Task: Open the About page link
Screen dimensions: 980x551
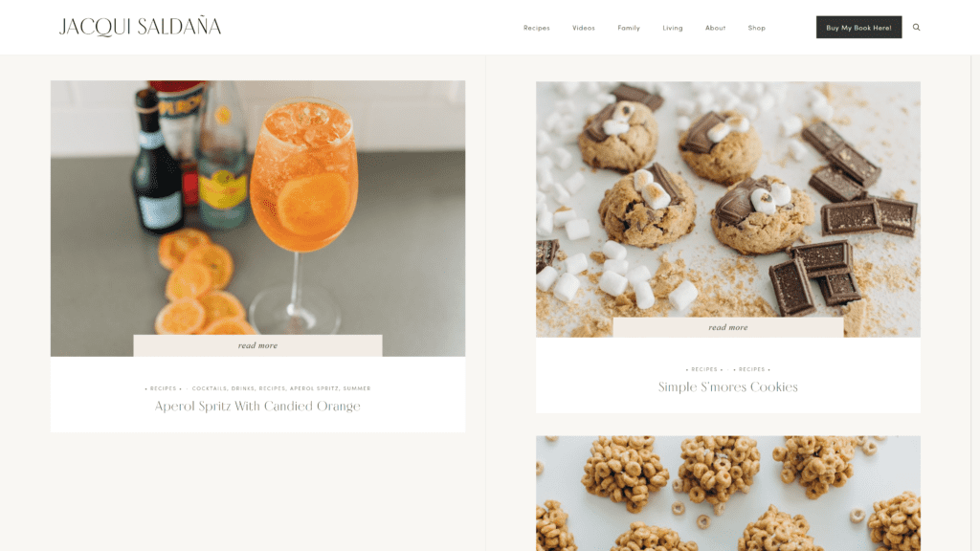Action: tap(715, 28)
